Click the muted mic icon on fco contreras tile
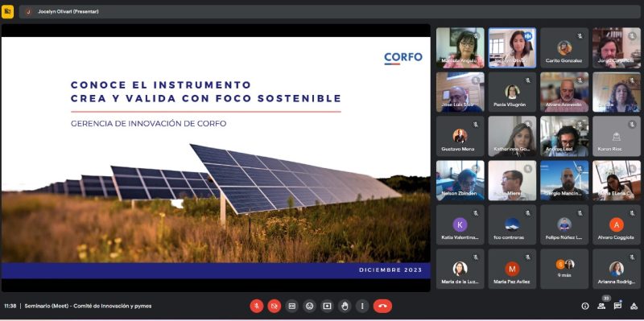Image resolution: width=644 pixels, height=321 pixels. coord(528,213)
